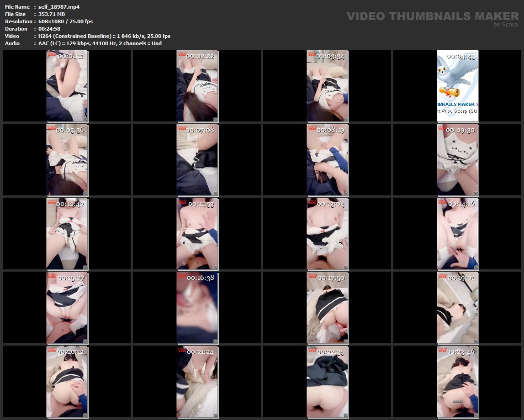Select the thumbnail labeled 00:05:56

pos(67,160)
